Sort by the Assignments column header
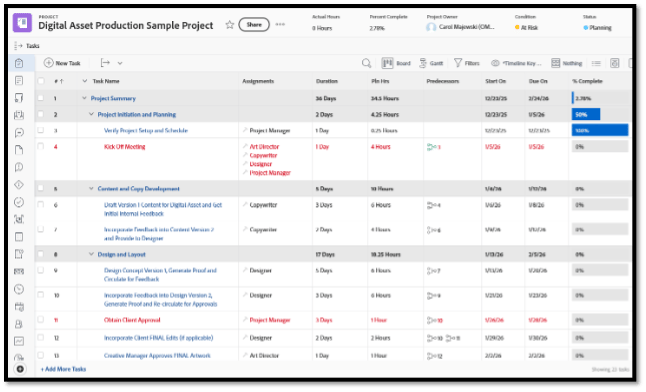646x392 pixels. click(x=258, y=81)
